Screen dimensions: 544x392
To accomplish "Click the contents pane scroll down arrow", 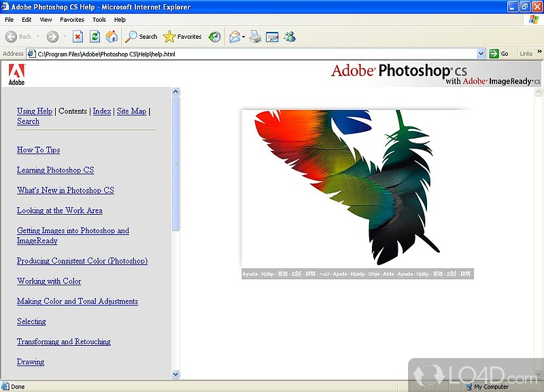I will click(175, 374).
